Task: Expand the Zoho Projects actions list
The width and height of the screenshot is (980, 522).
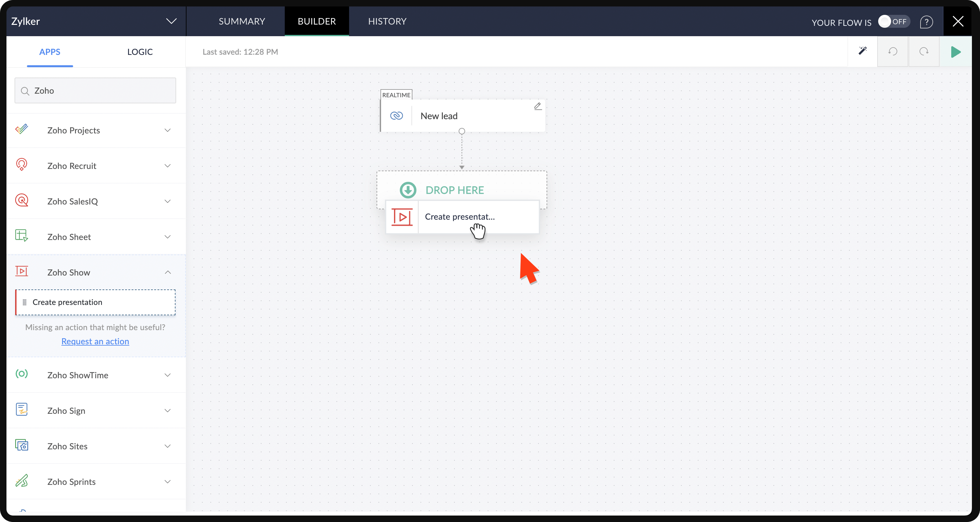Action: [167, 130]
